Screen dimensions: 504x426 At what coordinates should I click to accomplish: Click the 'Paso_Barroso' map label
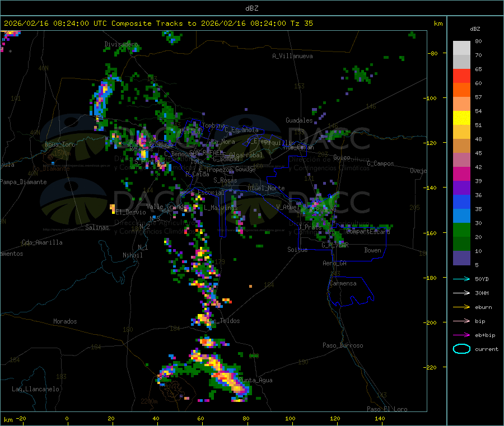tap(343, 345)
